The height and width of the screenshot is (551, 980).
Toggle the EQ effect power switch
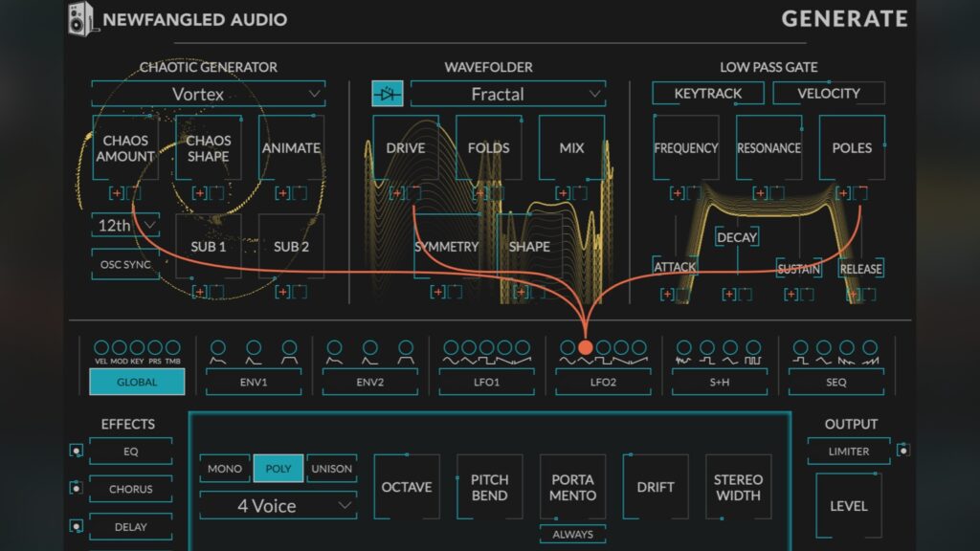(x=77, y=451)
